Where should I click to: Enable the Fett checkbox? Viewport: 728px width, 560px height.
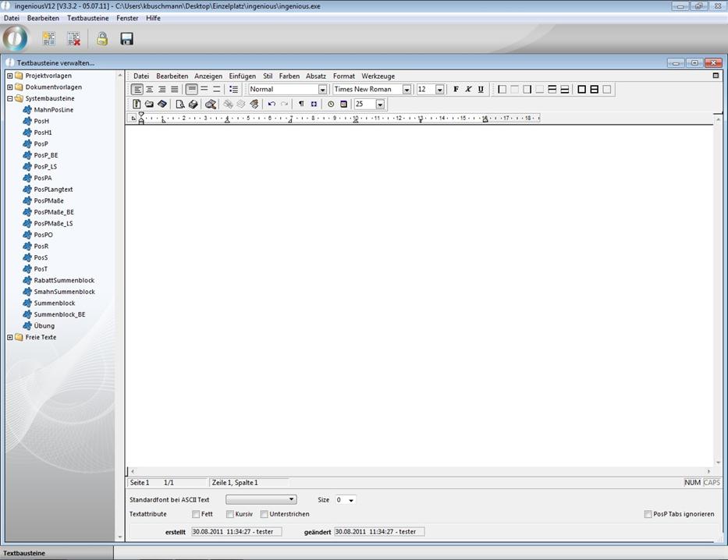pyautogui.click(x=196, y=514)
